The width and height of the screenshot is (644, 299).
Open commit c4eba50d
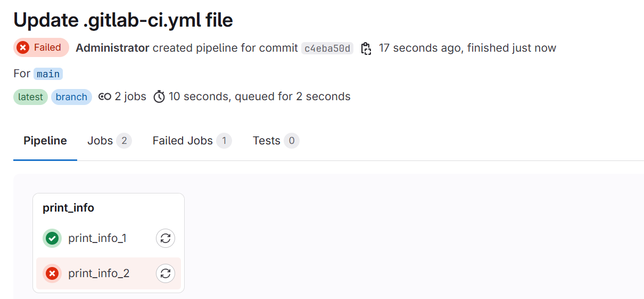[x=327, y=49]
